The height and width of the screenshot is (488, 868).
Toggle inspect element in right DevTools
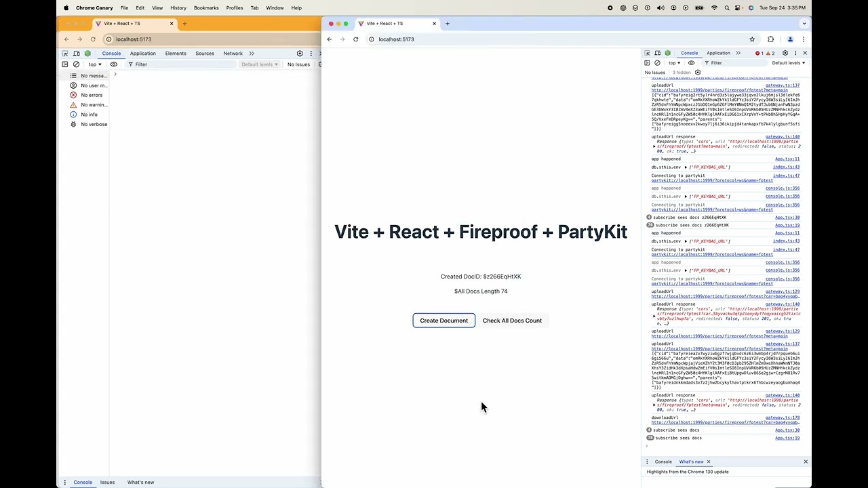(x=648, y=53)
